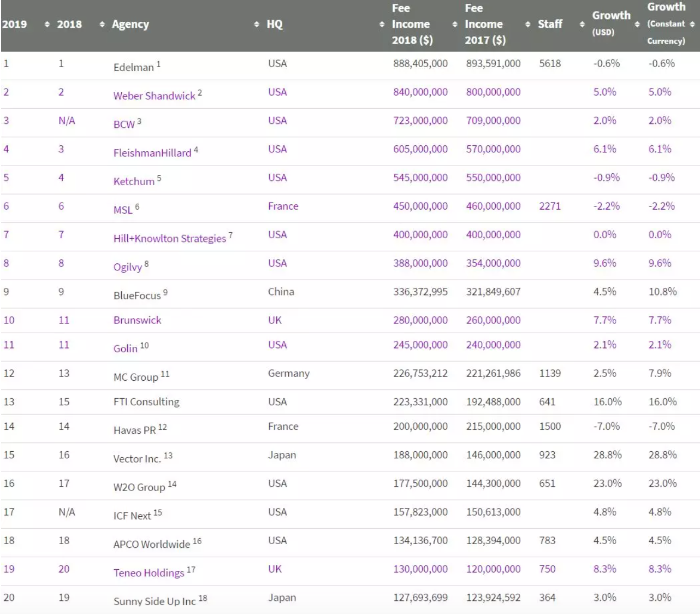700x614 pixels.
Task: Click Fee Income 2017 ($) header
Action: pyautogui.click(x=485, y=24)
